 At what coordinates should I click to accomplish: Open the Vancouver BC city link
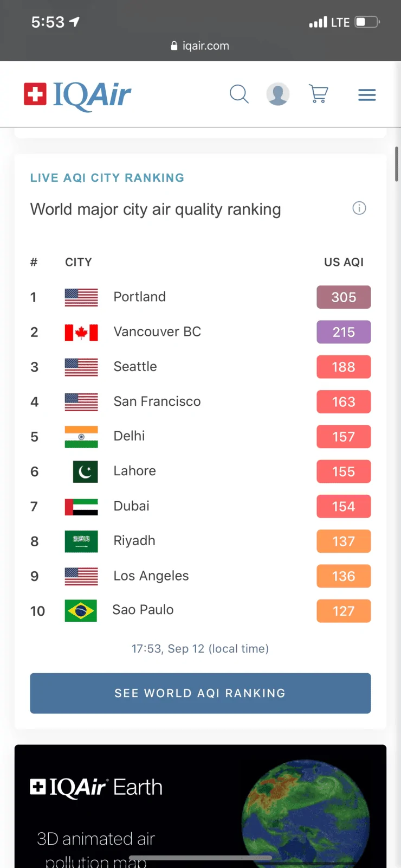pos(157,331)
